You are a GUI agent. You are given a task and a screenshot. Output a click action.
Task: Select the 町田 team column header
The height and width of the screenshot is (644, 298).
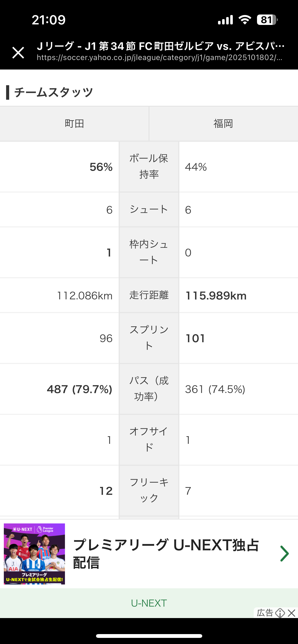pos(74,124)
